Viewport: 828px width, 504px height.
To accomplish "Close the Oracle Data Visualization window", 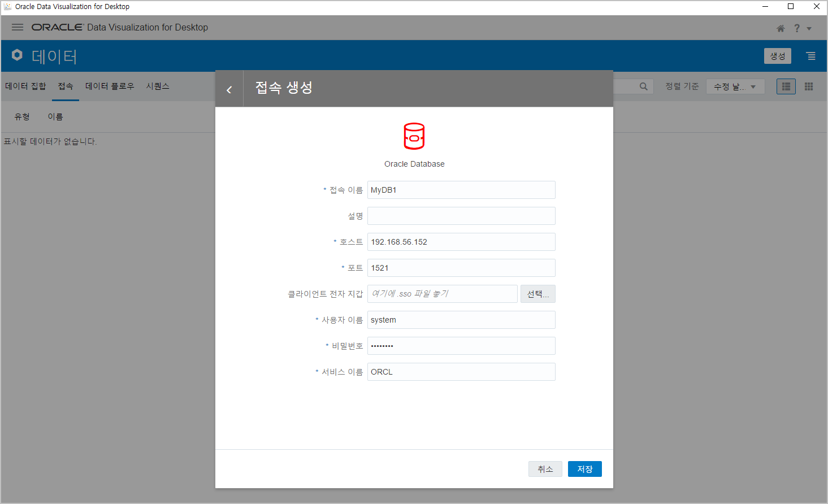I will 816,7.
